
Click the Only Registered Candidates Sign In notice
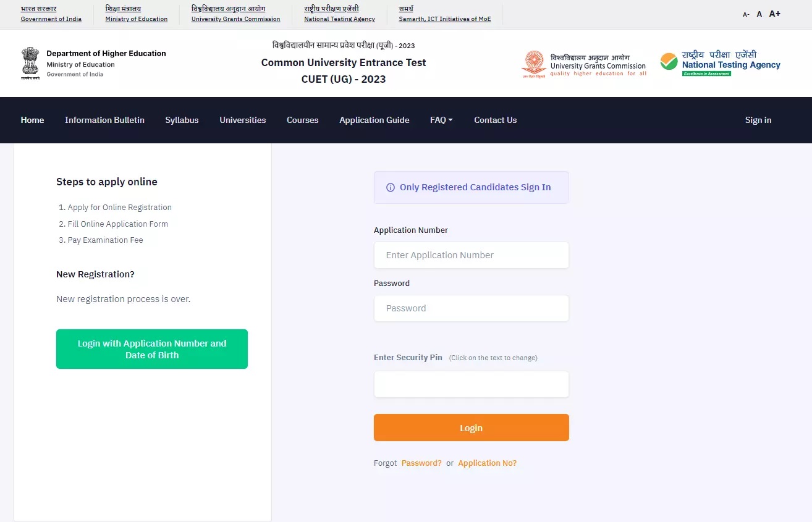(x=472, y=187)
